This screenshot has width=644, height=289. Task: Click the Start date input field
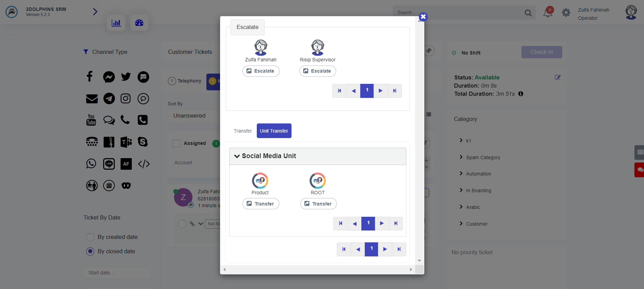click(117, 273)
